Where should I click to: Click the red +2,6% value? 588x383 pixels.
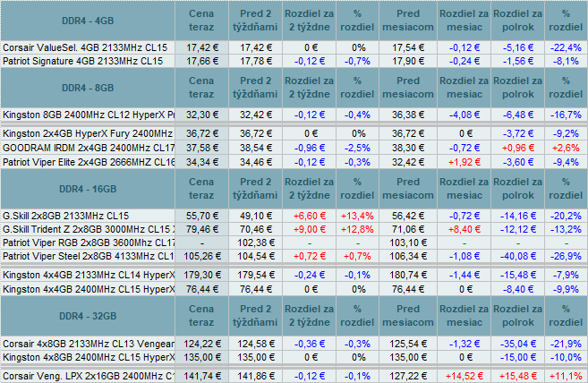566,148
